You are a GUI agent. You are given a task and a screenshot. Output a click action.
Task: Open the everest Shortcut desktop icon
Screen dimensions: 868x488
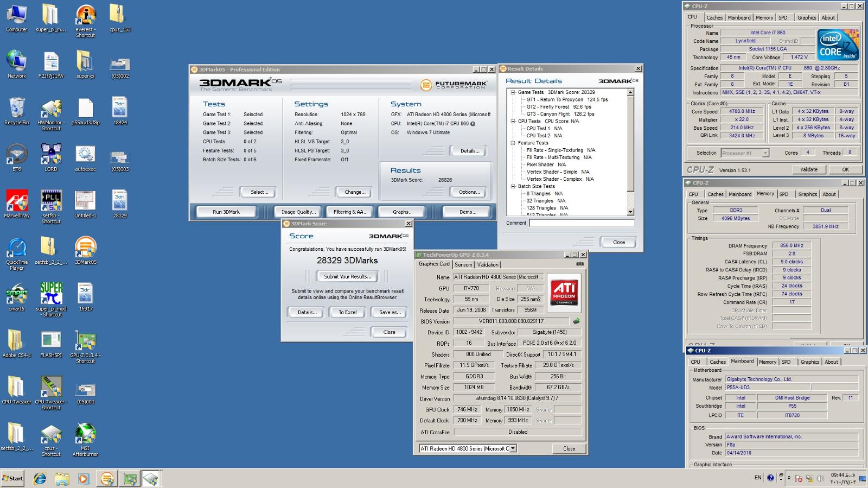point(85,21)
